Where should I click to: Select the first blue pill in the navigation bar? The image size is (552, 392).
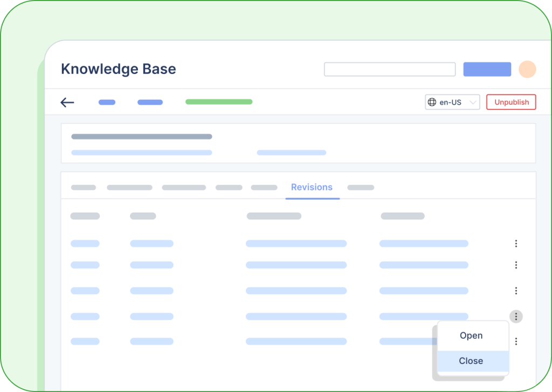(106, 102)
